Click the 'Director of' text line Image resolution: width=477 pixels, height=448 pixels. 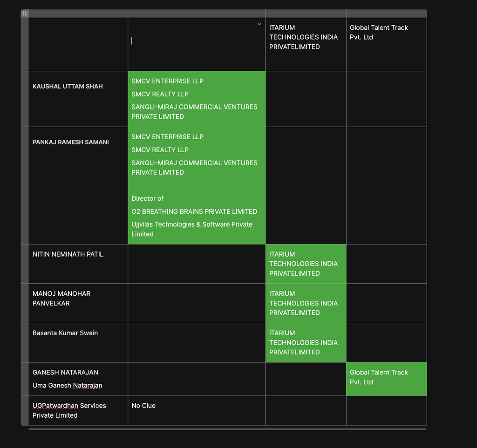(148, 198)
